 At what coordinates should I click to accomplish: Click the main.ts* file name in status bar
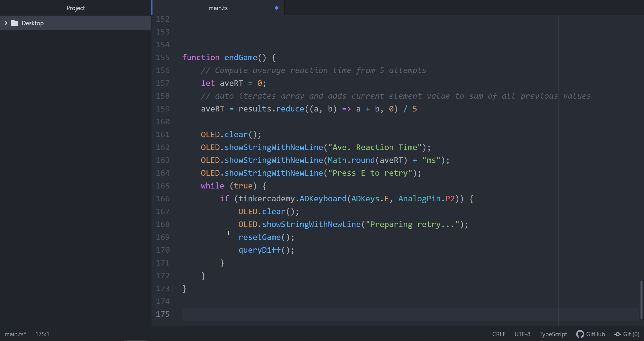(x=15, y=334)
